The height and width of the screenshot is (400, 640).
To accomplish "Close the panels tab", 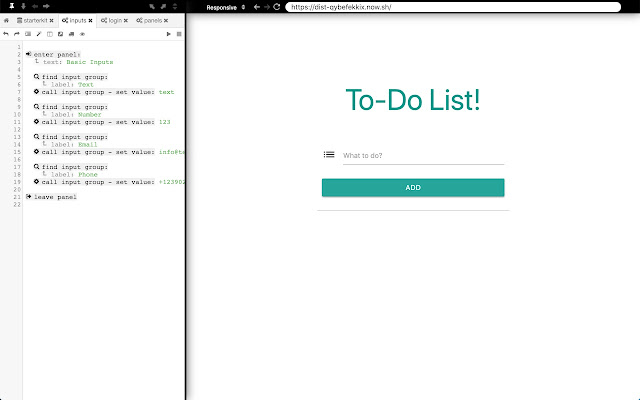I will click(x=166, y=20).
